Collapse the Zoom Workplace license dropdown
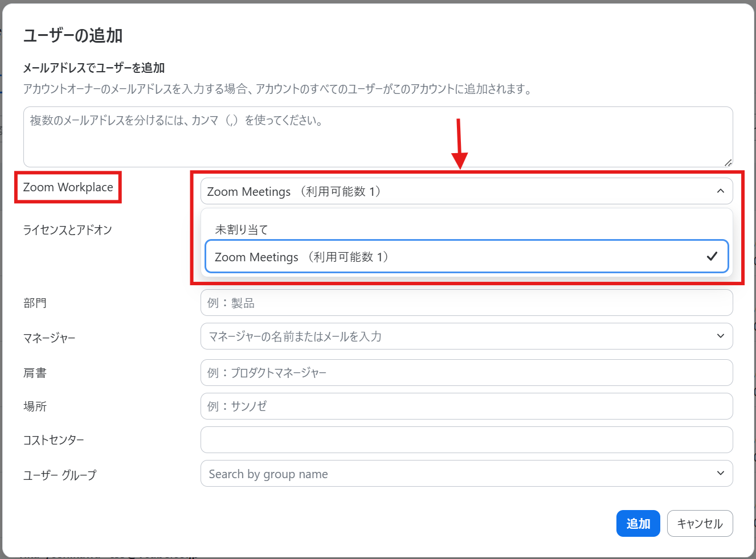Screen dimensions: 756x559 pos(466,191)
